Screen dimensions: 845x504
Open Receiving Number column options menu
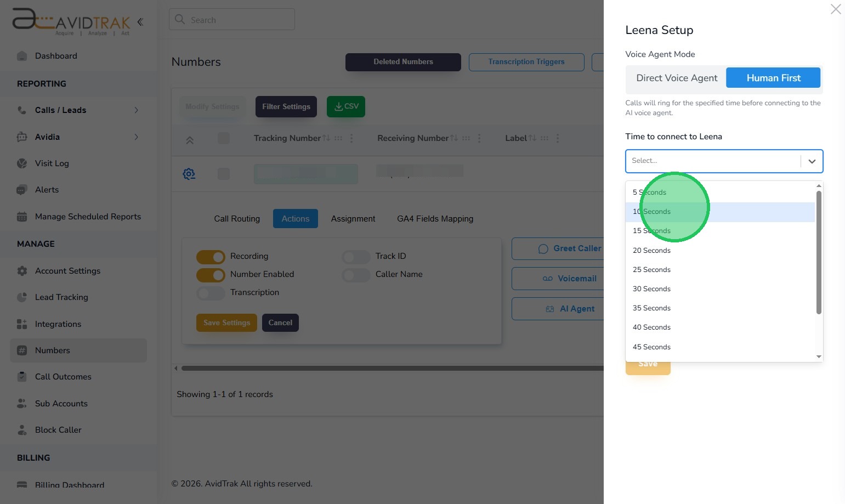tap(479, 138)
